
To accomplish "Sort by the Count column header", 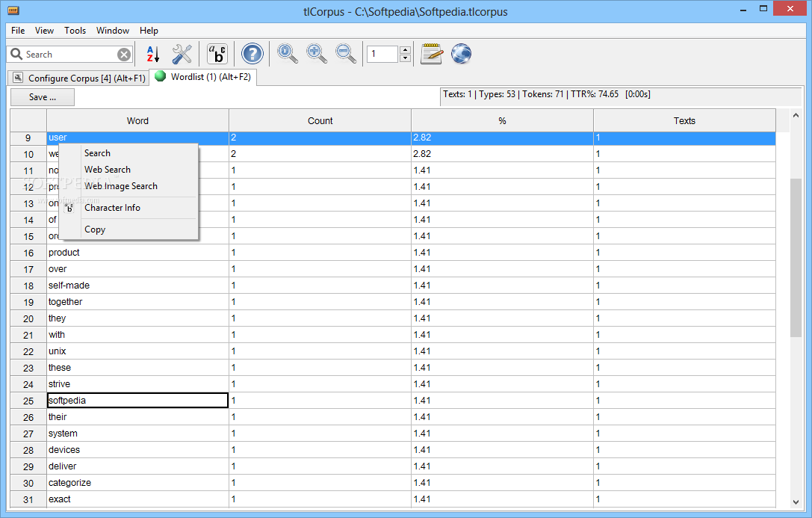I will point(320,120).
